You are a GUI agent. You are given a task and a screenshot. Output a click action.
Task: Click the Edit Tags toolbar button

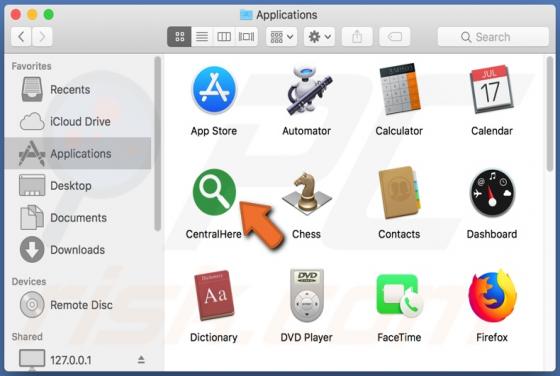[395, 36]
